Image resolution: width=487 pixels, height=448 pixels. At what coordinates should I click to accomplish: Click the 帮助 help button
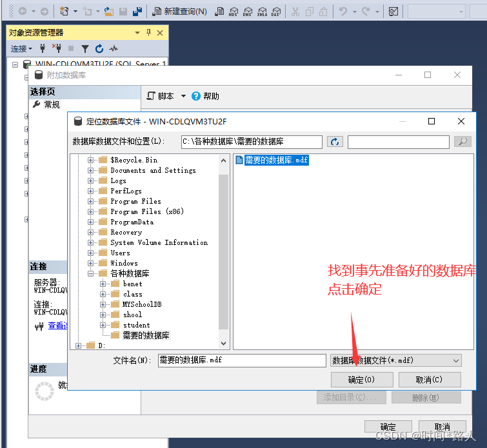(x=205, y=96)
